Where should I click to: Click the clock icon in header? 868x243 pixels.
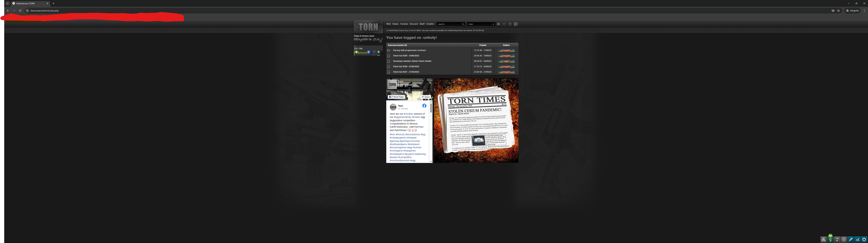(x=504, y=24)
